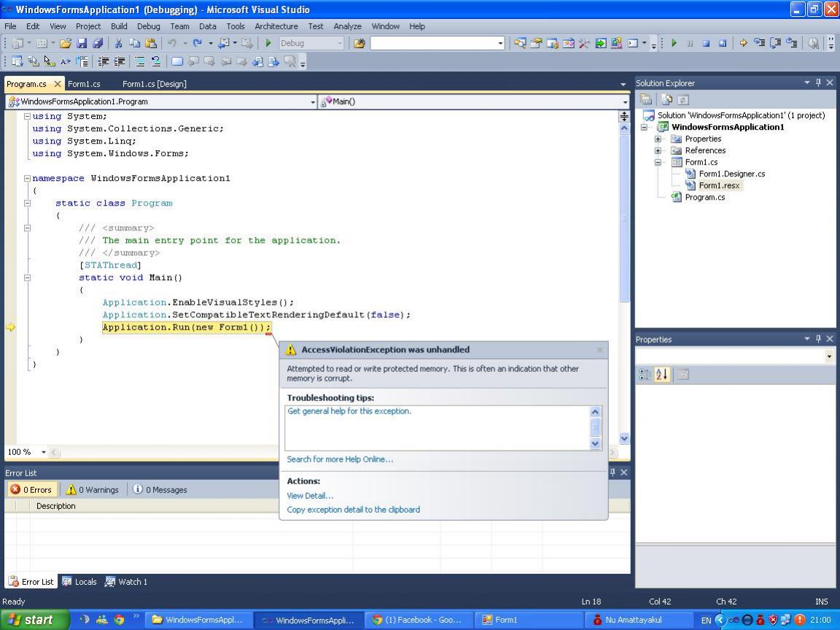This screenshot has width=840, height=630.
Task: Select Form1.Designer.cs in Solution Explorer
Action: pos(732,174)
